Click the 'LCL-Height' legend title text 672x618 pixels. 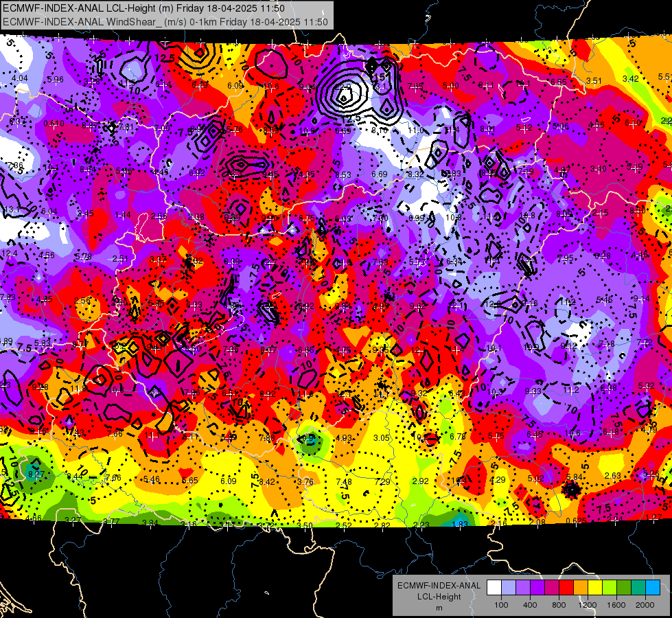point(439,597)
